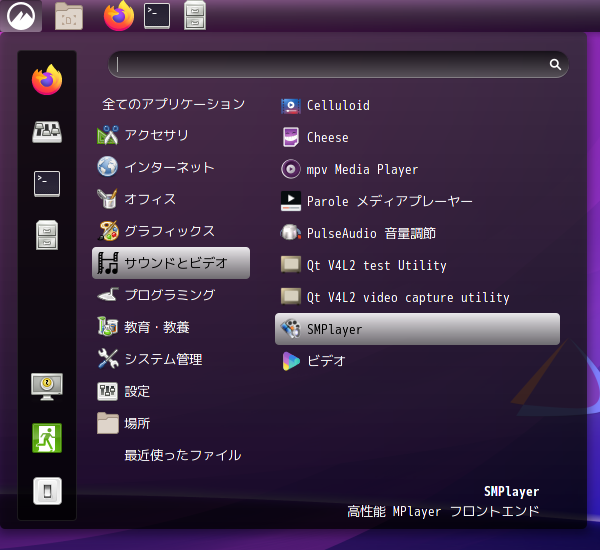
Task: Open the desktop folder icon in the top panel
Action: coord(68,16)
